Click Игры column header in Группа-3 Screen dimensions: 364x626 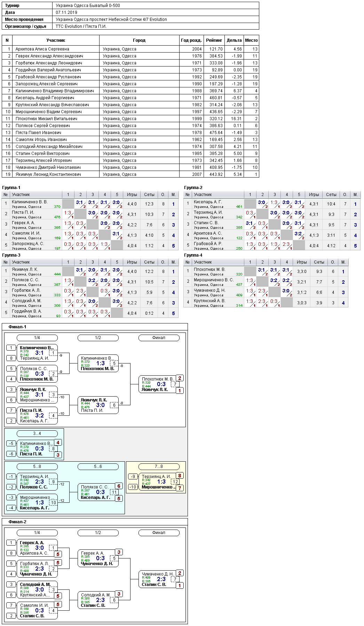(132, 262)
